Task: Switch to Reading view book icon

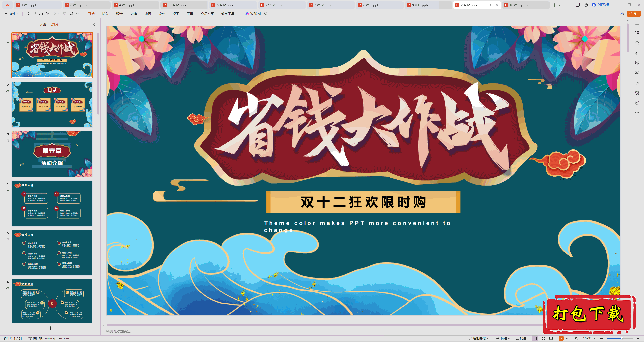Action: (x=551, y=338)
